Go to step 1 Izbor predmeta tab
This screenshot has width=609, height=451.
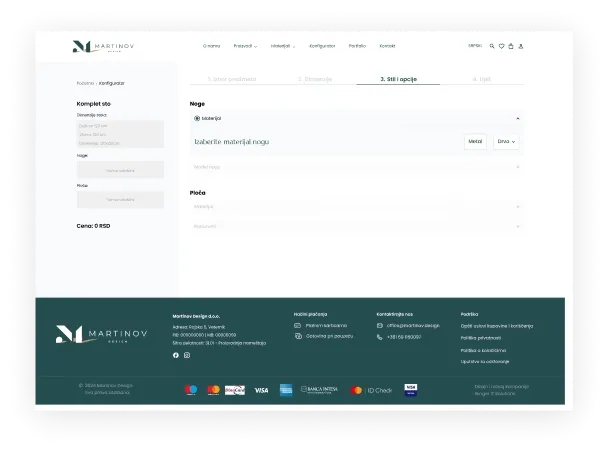point(232,79)
